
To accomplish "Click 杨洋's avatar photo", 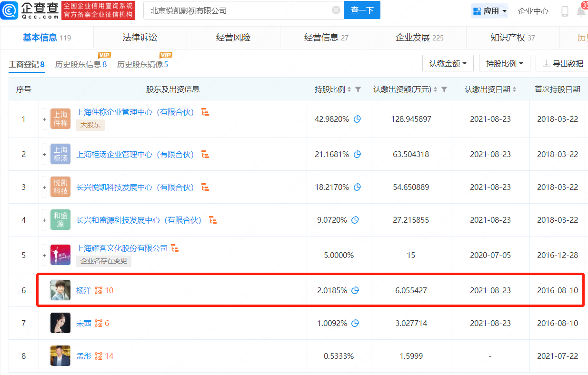I will [x=60, y=290].
